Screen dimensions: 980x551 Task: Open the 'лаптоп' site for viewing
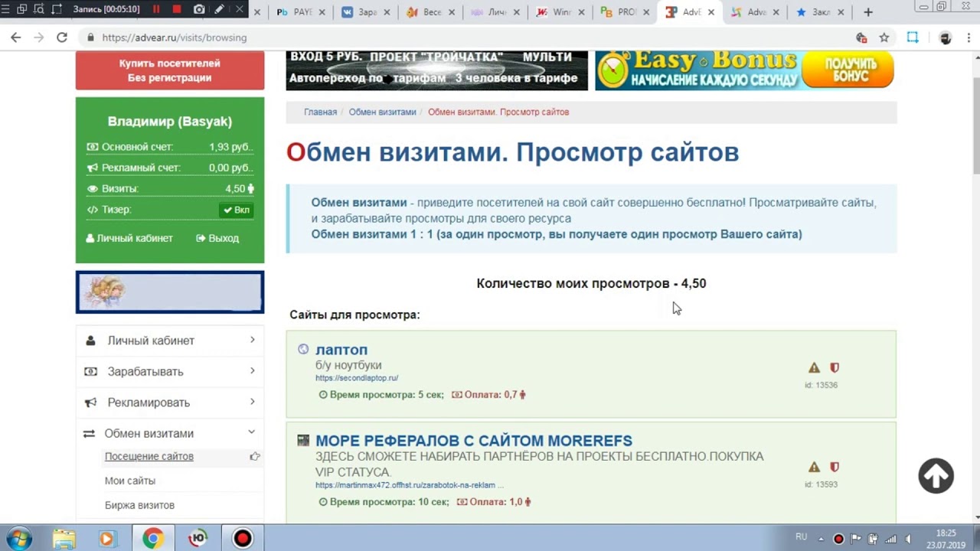coord(341,350)
